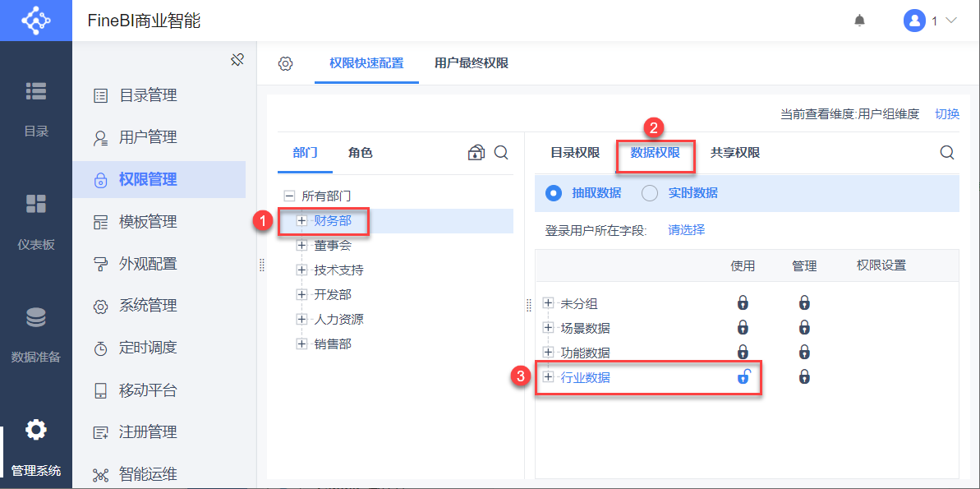Switch to the 用户最终权限 tab
The image size is (980, 489).
coord(472,63)
